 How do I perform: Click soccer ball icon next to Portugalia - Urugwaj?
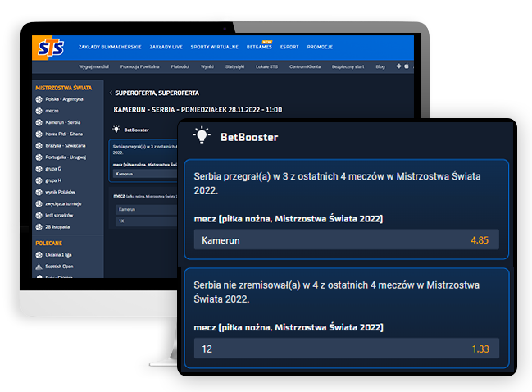[x=39, y=157]
